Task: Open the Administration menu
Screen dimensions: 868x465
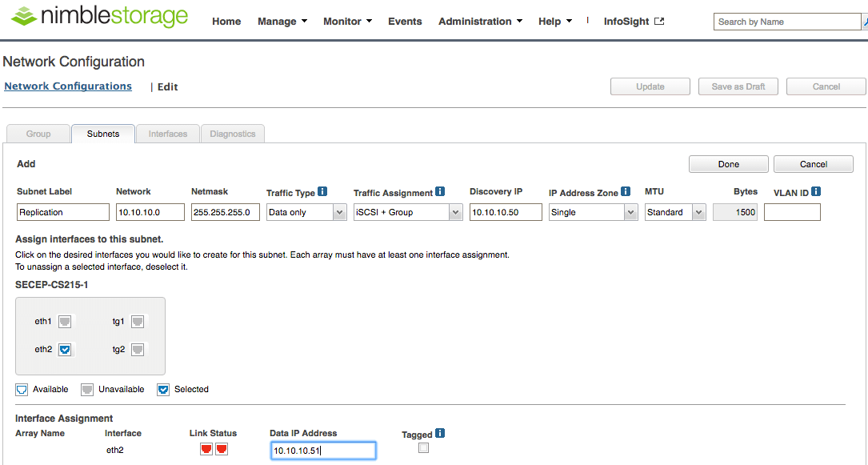Action: coord(480,22)
